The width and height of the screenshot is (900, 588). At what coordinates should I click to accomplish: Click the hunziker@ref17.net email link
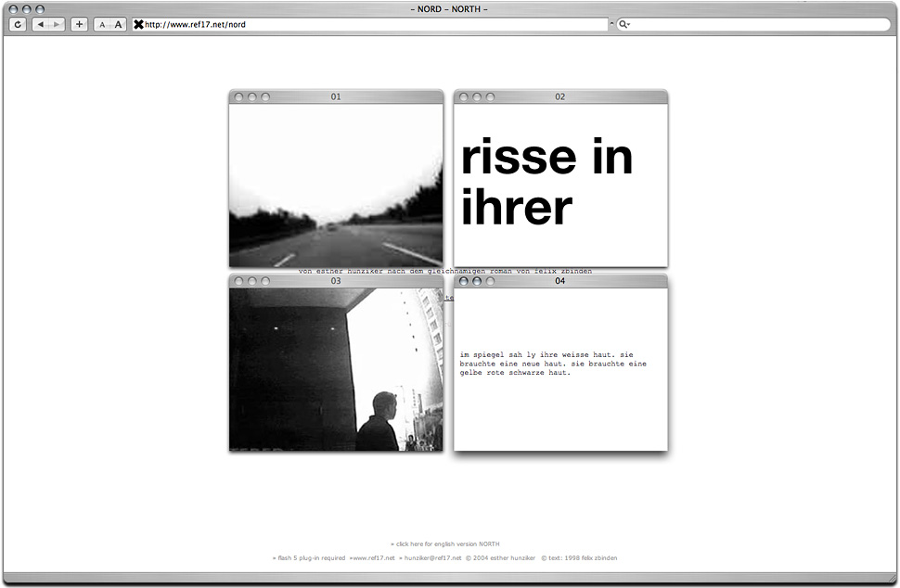432,558
